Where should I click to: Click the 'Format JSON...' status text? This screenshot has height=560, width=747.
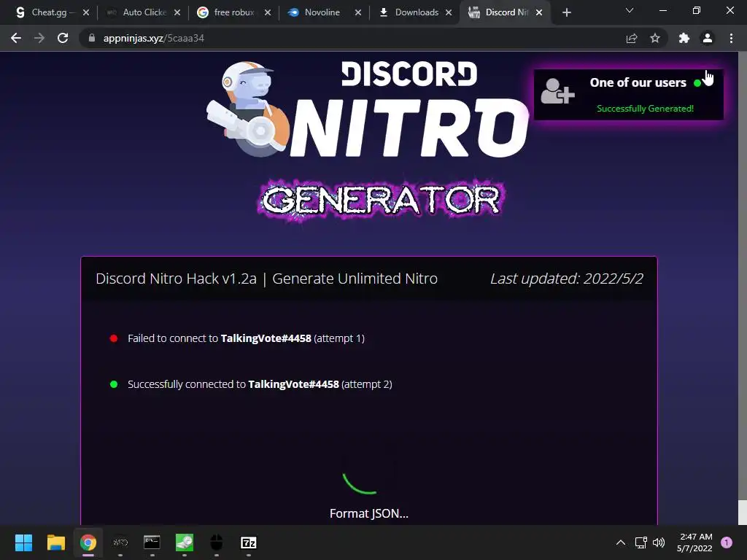pos(368,514)
